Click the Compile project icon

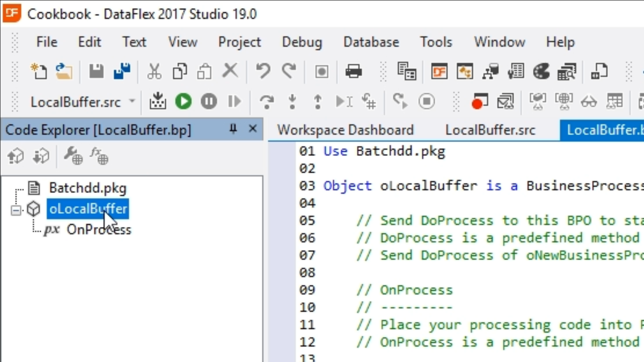pos(158,101)
